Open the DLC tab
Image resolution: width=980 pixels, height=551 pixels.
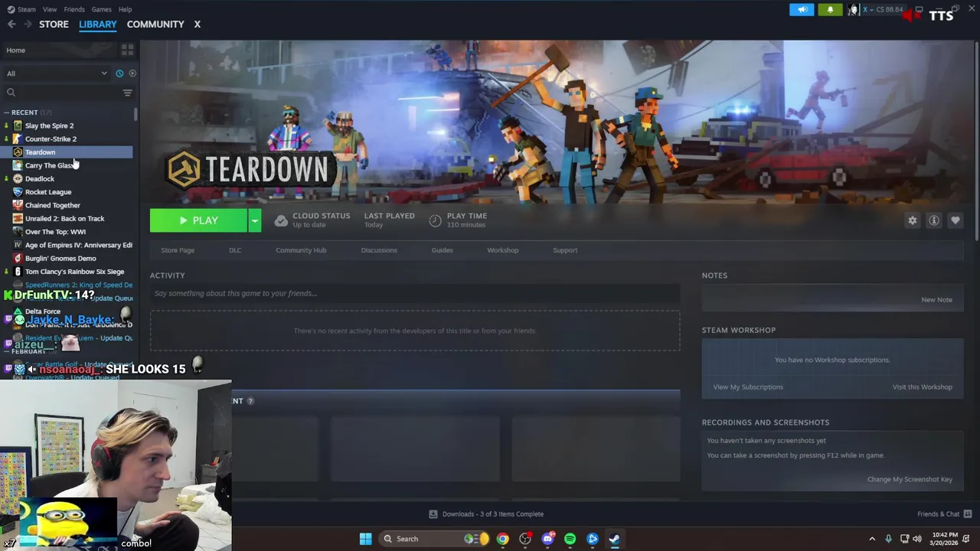[235, 250]
